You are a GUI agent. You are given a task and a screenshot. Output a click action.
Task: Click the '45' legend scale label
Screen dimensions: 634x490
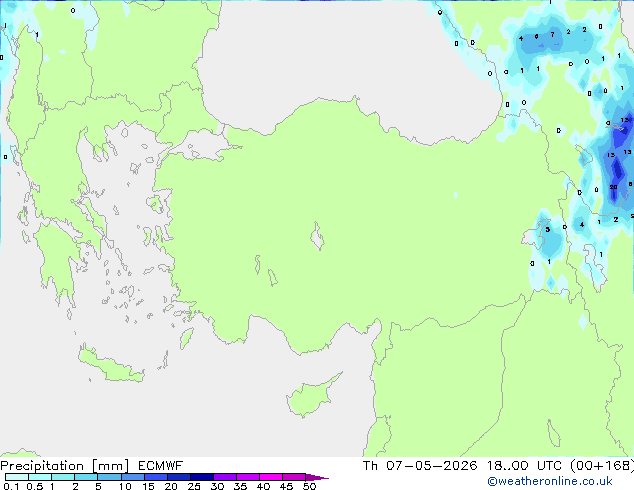click(x=286, y=486)
